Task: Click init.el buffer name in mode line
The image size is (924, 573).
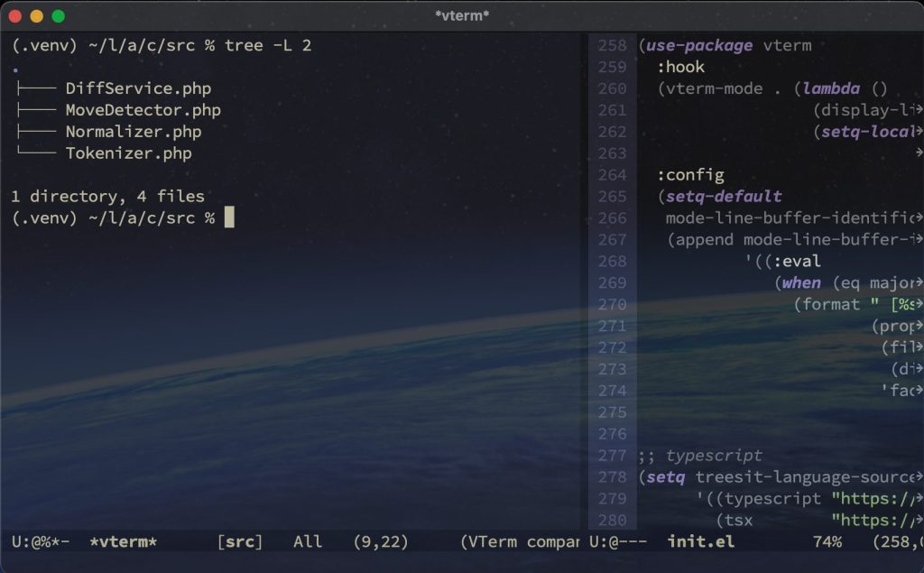Action: (x=700, y=541)
